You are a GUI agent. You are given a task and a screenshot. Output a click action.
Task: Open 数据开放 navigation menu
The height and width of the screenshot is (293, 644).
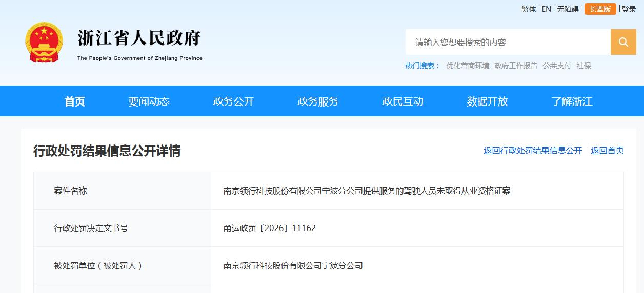pos(488,101)
